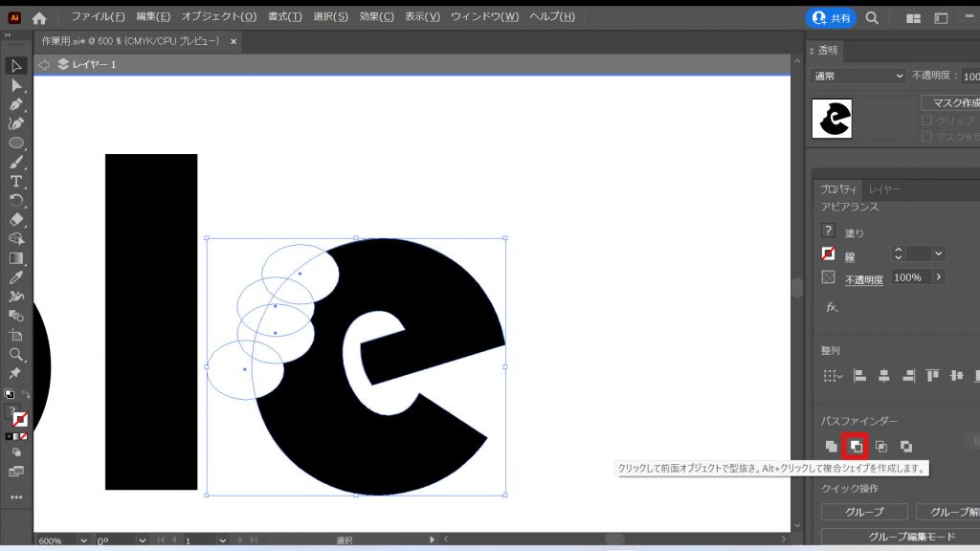
Task: Close the 作業用.ai document tab
Action: pos(234,41)
